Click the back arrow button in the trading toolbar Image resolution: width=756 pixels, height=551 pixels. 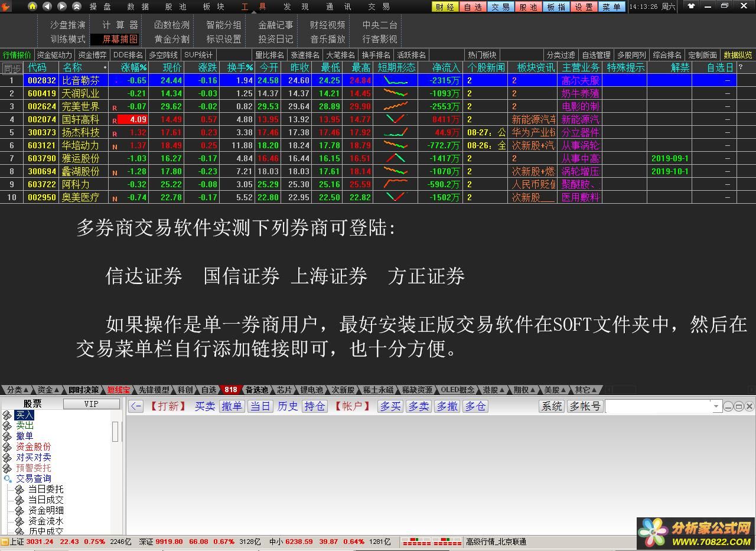(x=136, y=406)
